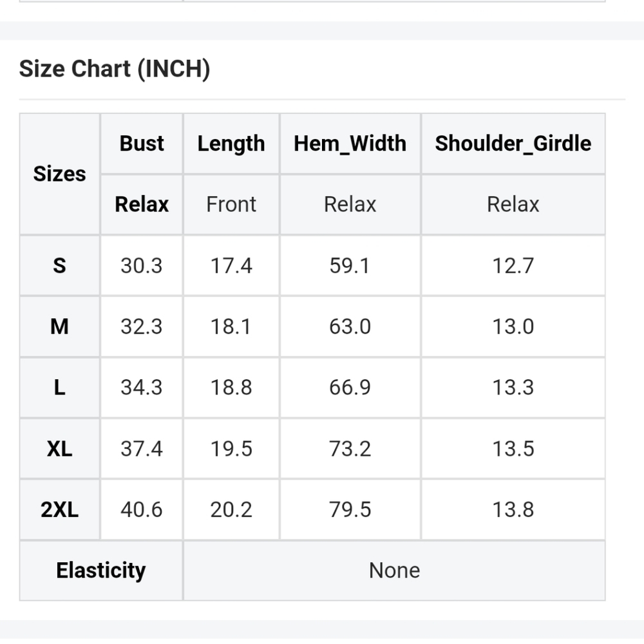Select the M size row label
The width and height of the screenshot is (644, 644).
59,327
